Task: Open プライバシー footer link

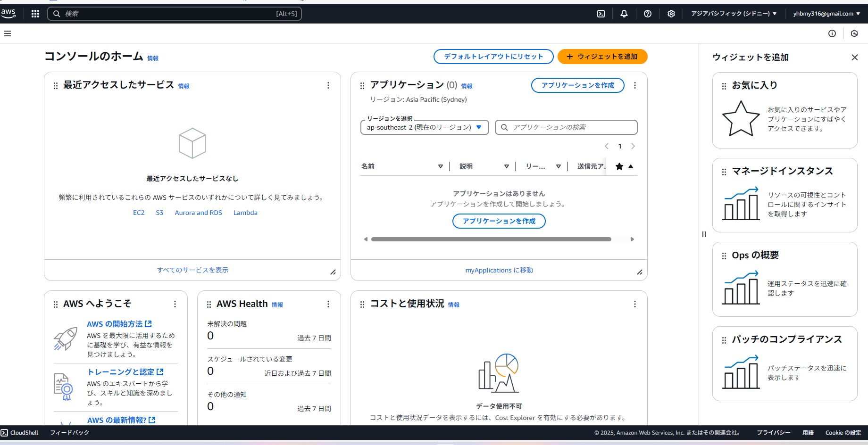Action: click(x=774, y=433)
